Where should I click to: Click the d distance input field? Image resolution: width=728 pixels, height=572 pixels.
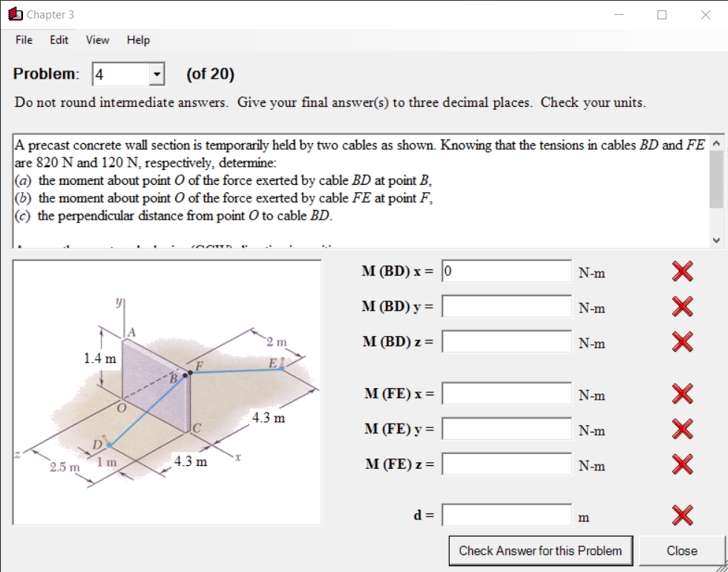507,516
